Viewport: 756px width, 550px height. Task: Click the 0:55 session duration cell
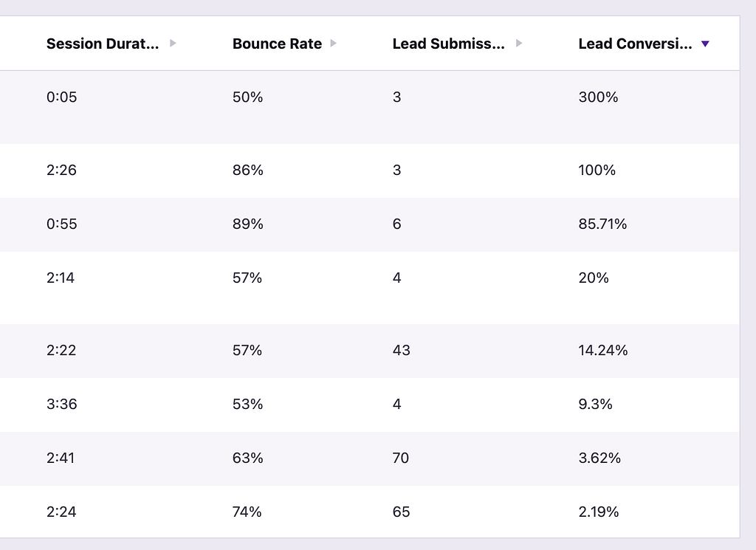[61, 224]
